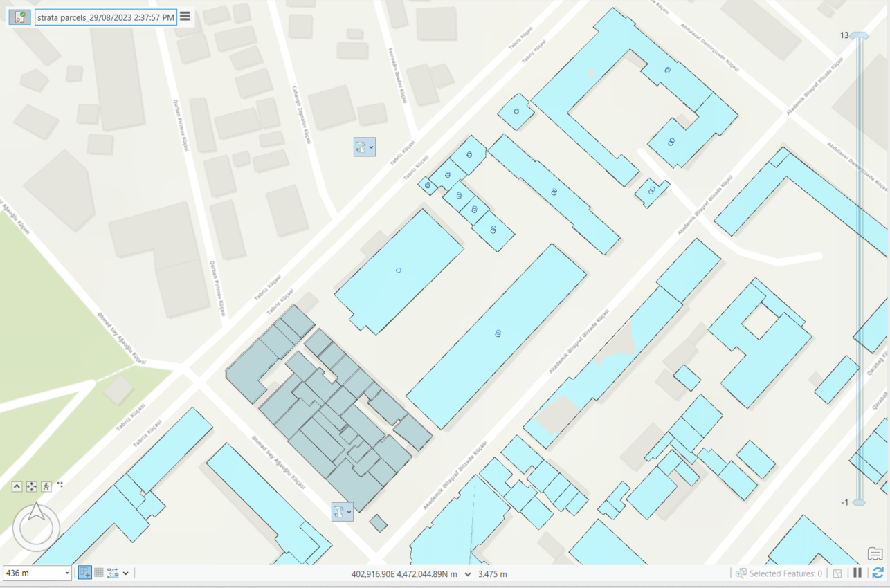Open the dropdown on the floating move-feature tool
The image size is (890, 588).
point(370,147)
